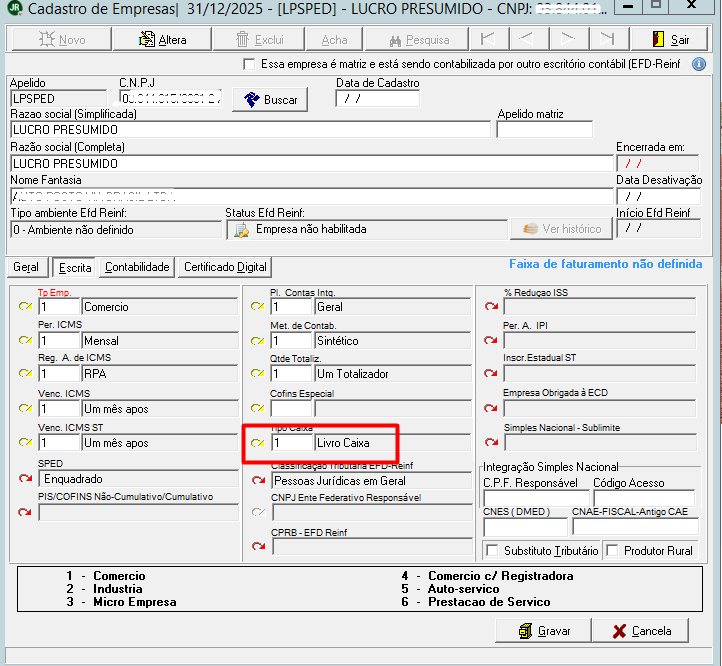Click lookup arrow beside Tp Emp.
The image size is (722, 666).
[x=26, y=306]
